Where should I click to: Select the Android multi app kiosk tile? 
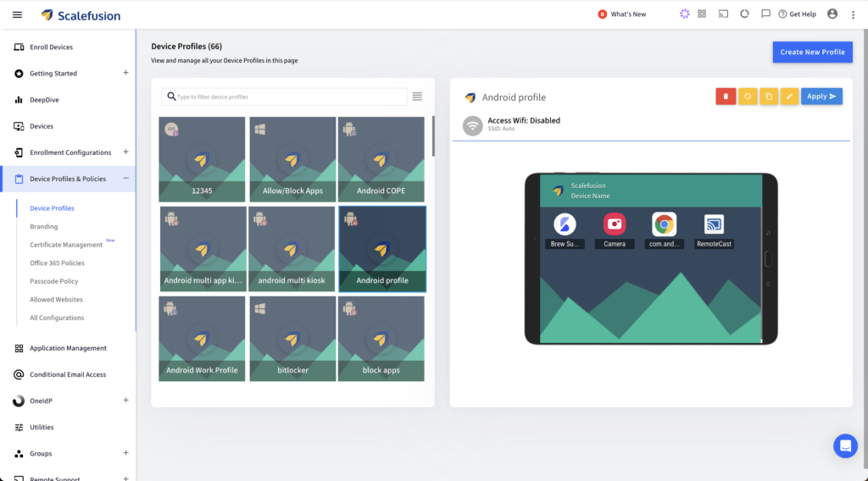point(203,249)
